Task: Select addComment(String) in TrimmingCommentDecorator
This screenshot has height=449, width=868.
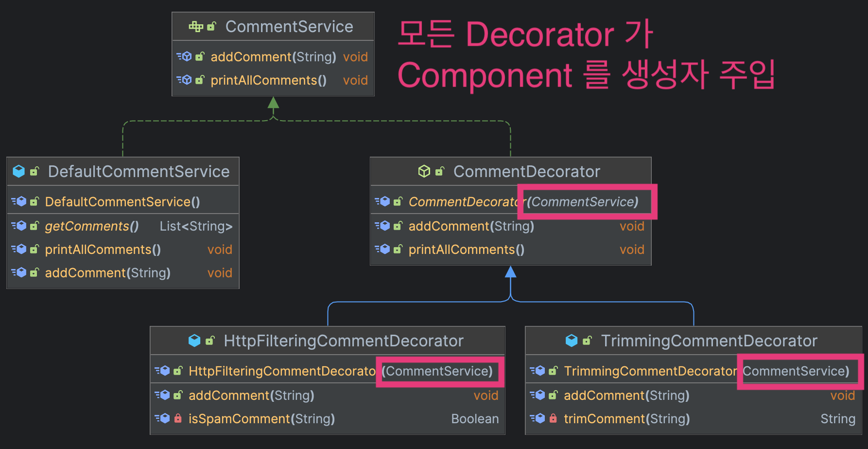Action: [x=626, y=395]
